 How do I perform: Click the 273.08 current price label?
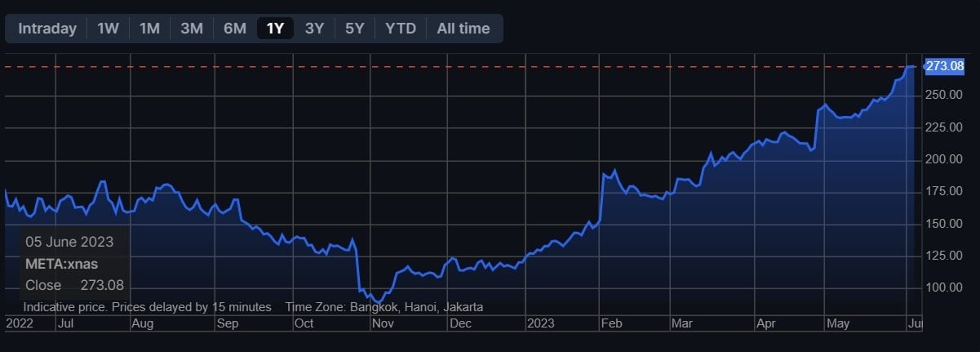(945, 66)
